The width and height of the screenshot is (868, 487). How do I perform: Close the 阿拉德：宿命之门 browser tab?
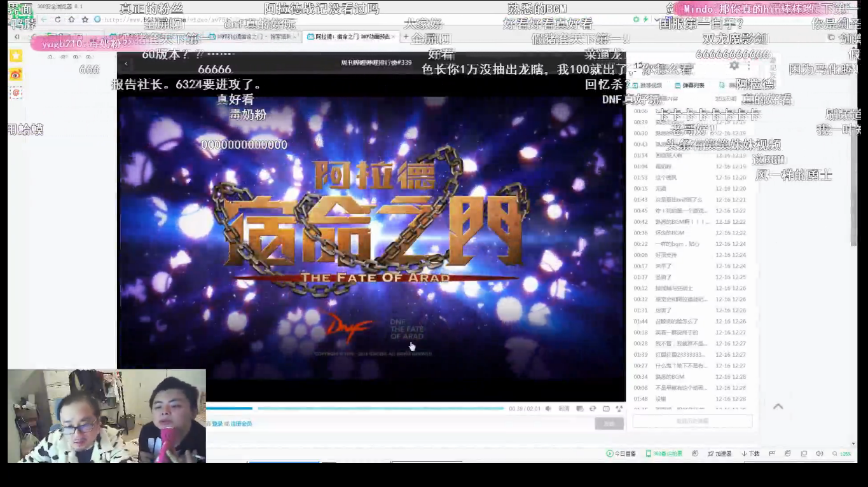click(393, 37)
